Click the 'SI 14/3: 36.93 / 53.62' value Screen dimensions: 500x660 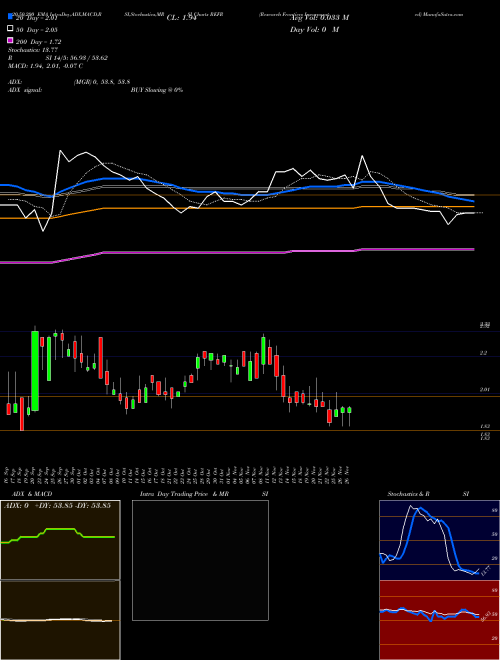coord(76,58)
